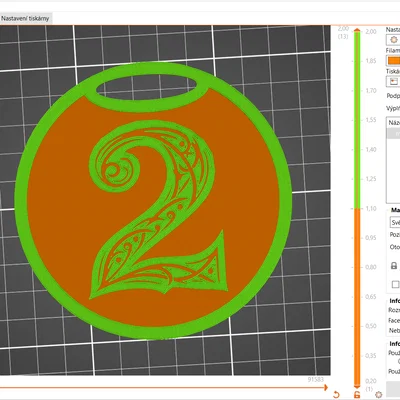
Task: Grab the top thumb of the layer slider
Action: point(357,31)
